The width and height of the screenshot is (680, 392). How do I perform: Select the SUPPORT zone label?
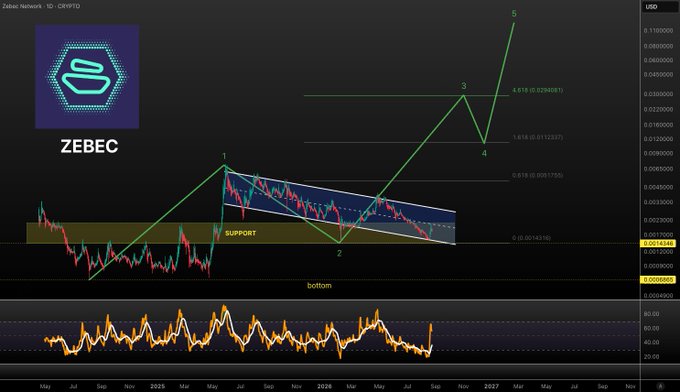click(241, 233)
